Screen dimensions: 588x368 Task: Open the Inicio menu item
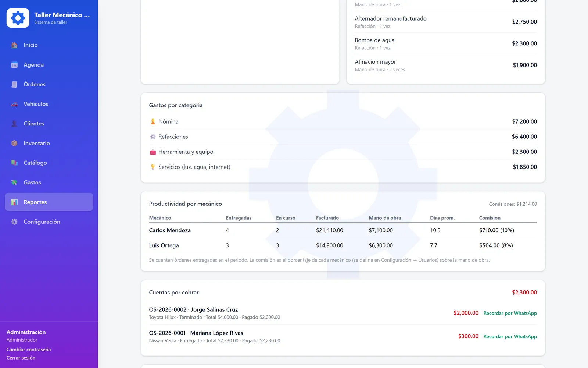click(49, 45)
